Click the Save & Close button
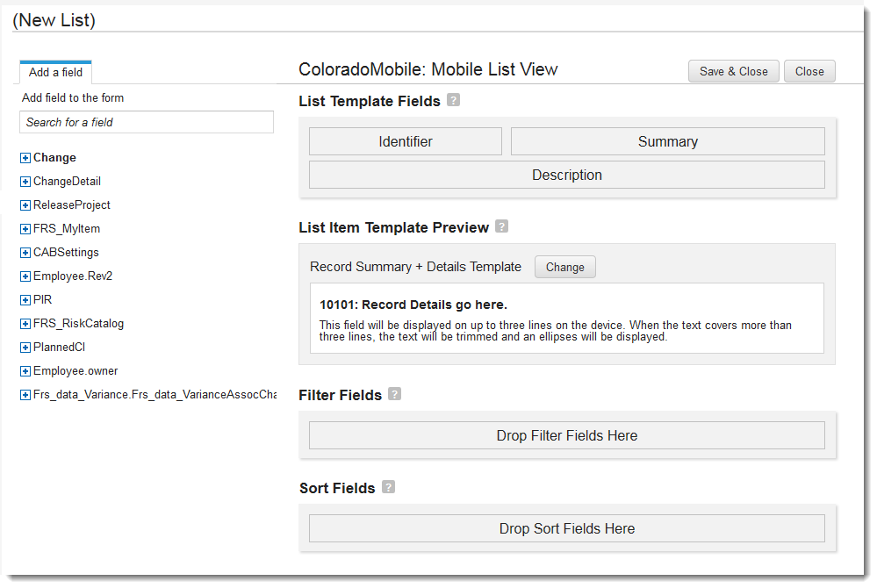This screenshot has height=588, width=877. click(733, 72)
